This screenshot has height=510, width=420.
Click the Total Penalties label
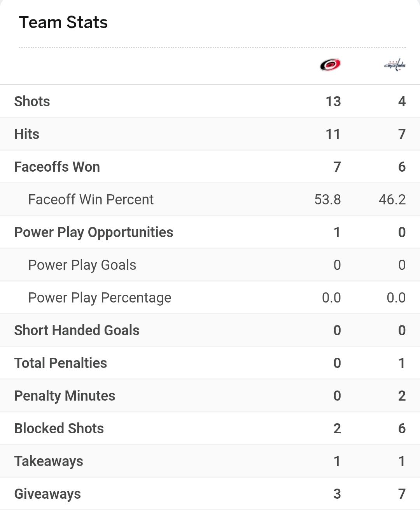point(61,363)
